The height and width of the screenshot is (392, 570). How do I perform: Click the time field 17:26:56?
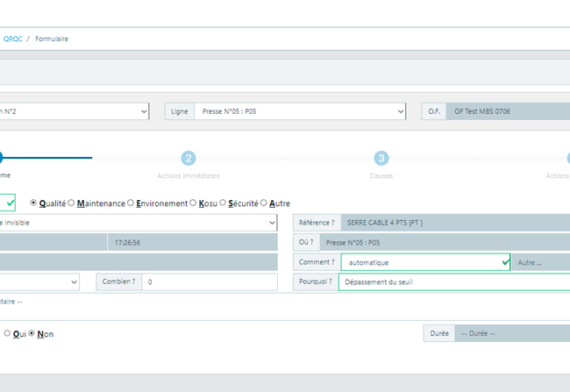point(193,243)
